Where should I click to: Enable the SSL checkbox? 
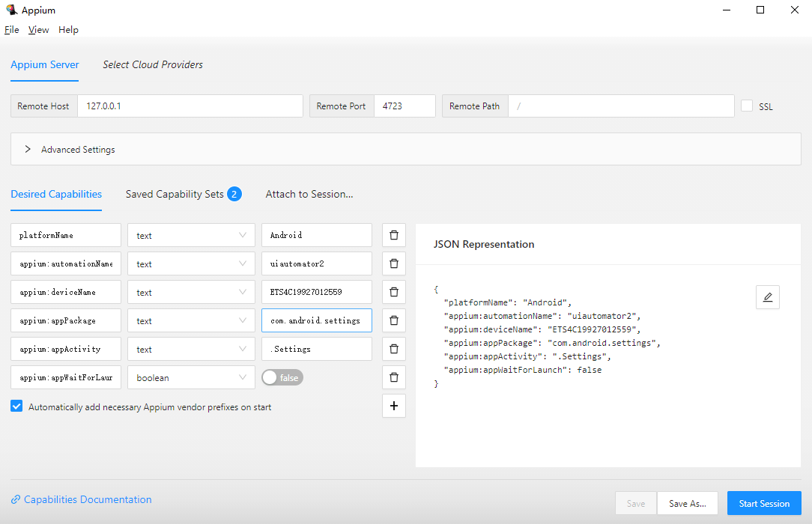(747, 106)
